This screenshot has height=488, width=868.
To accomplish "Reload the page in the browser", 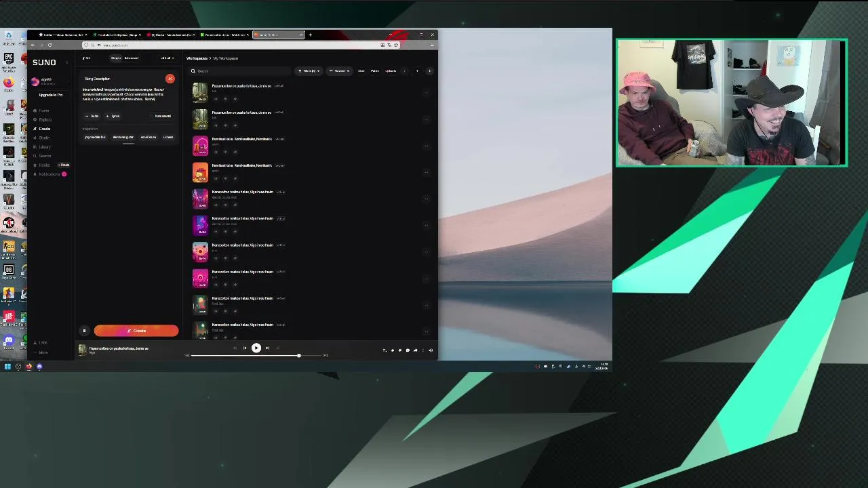I will 50,45.
